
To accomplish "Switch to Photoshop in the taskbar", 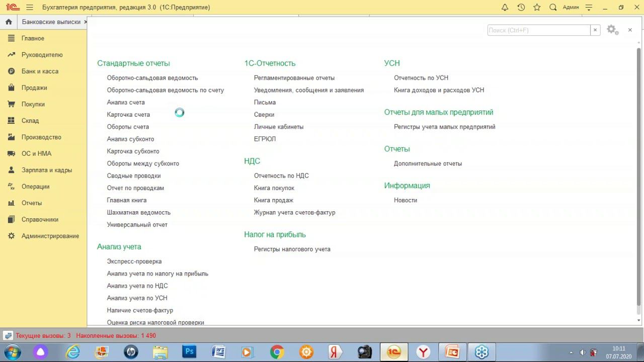I will pos(189,352).
